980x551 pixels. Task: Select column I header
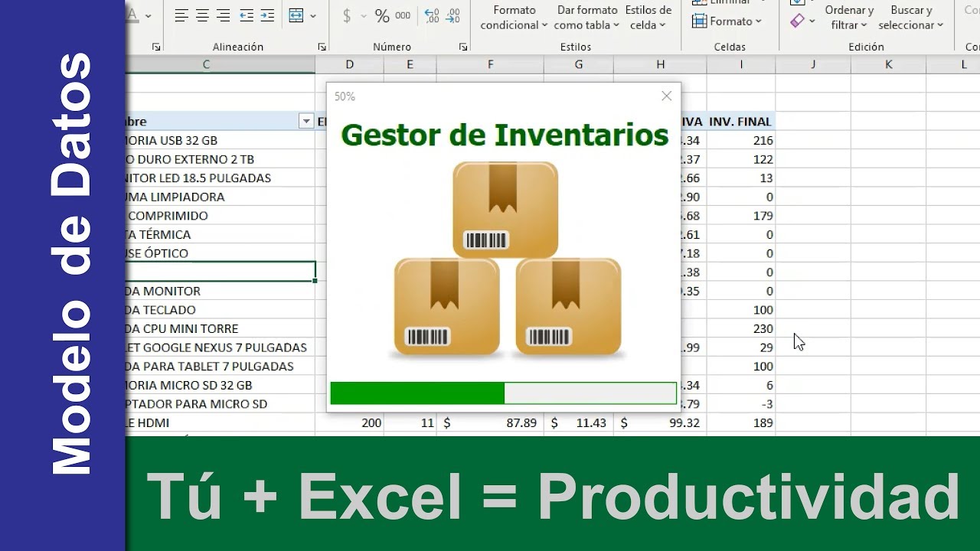coord(741,64)
